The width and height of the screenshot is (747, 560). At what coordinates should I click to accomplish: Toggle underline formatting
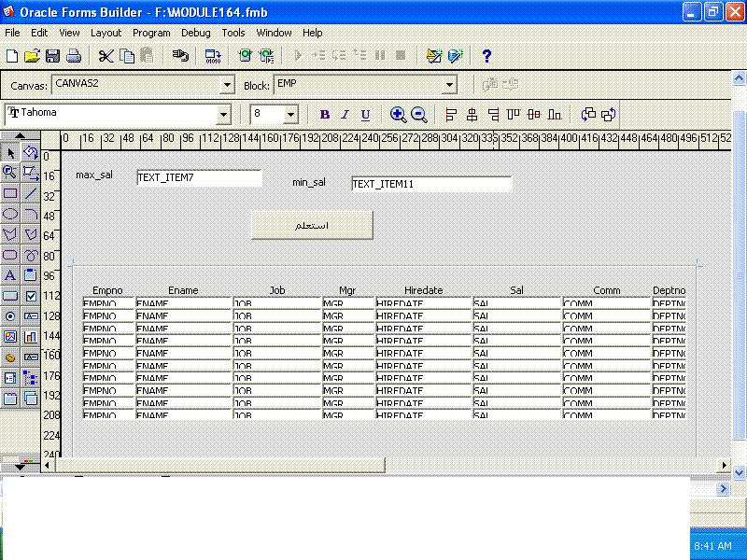(x=365, y=115)
